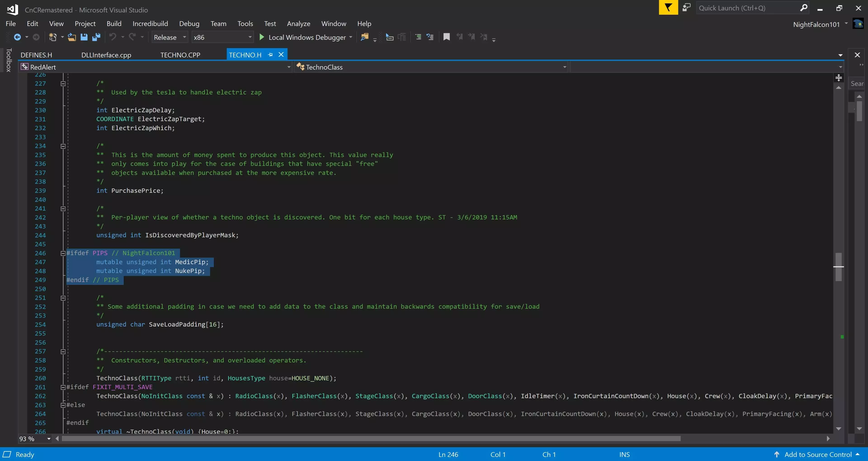Screen dimensions: 868x461
Task: Click the Save All icon
Action: click(96, 37)
